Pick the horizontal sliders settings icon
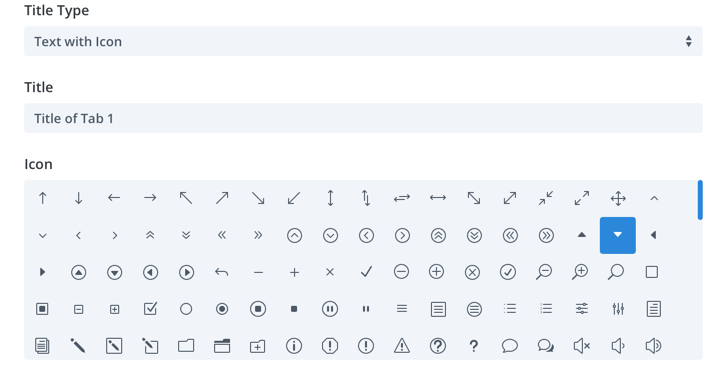Viewport: 722px width, 379px height. [x=582, y=309]
